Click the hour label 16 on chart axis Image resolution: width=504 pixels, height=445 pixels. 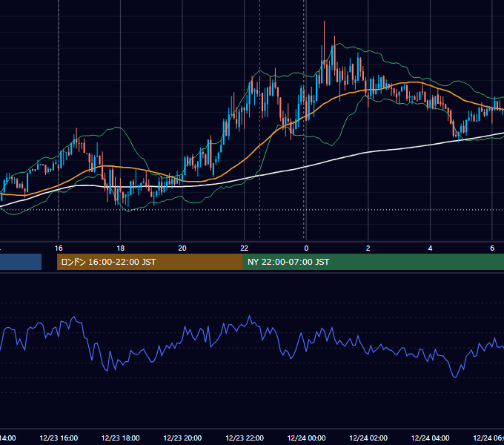59,248
